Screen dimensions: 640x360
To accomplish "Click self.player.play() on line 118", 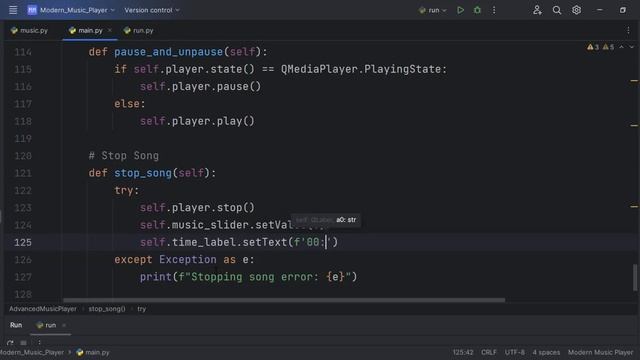I will 197,122.
